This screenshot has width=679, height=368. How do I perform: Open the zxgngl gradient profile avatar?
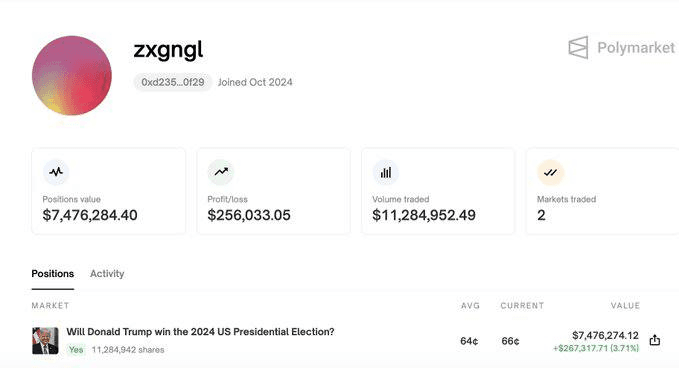(x=72, y=75)
